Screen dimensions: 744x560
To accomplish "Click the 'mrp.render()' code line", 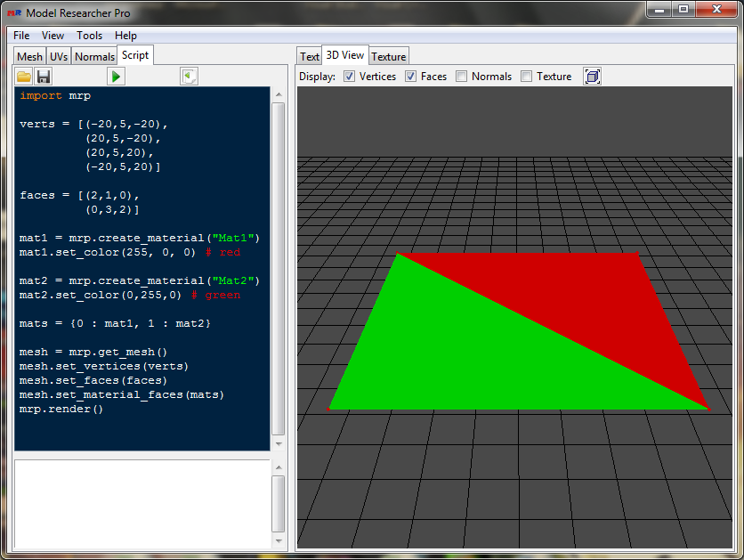I will point(61,409).
